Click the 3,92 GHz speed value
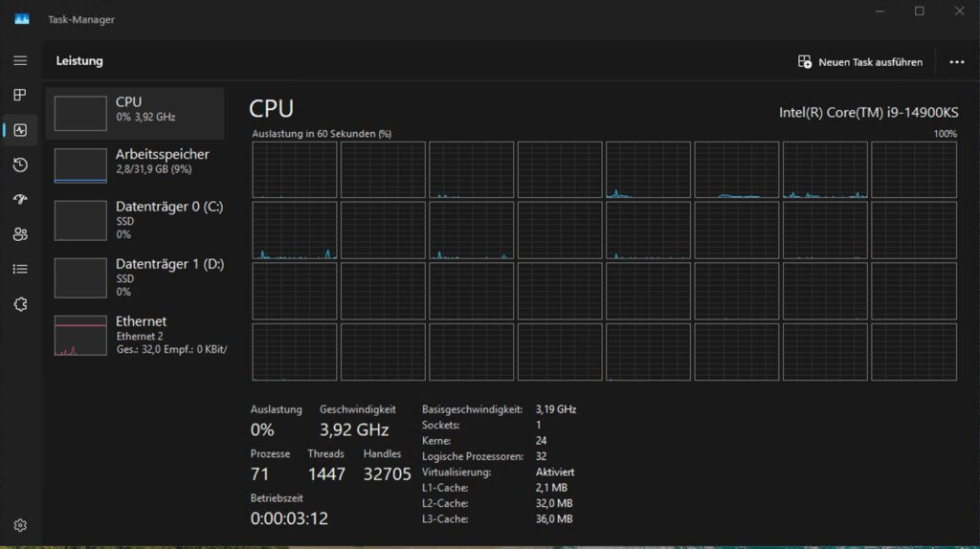This screenshot has height=549, width=980. 354,429
